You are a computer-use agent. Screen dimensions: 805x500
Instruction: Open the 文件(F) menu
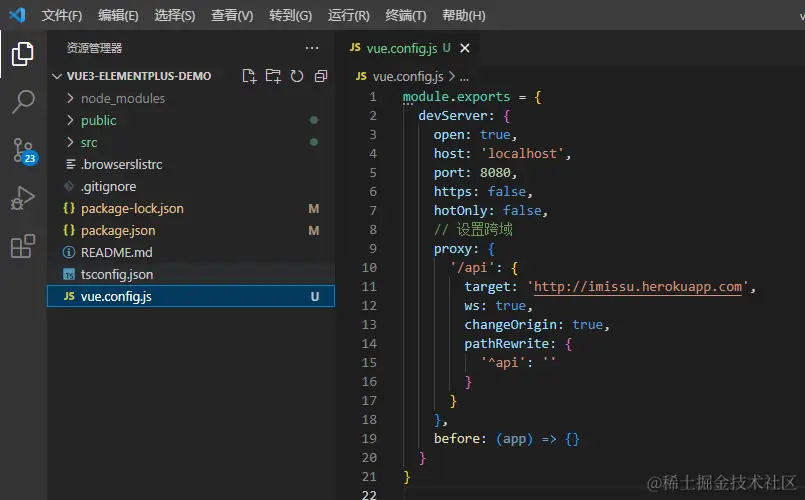tap(62, 15)
